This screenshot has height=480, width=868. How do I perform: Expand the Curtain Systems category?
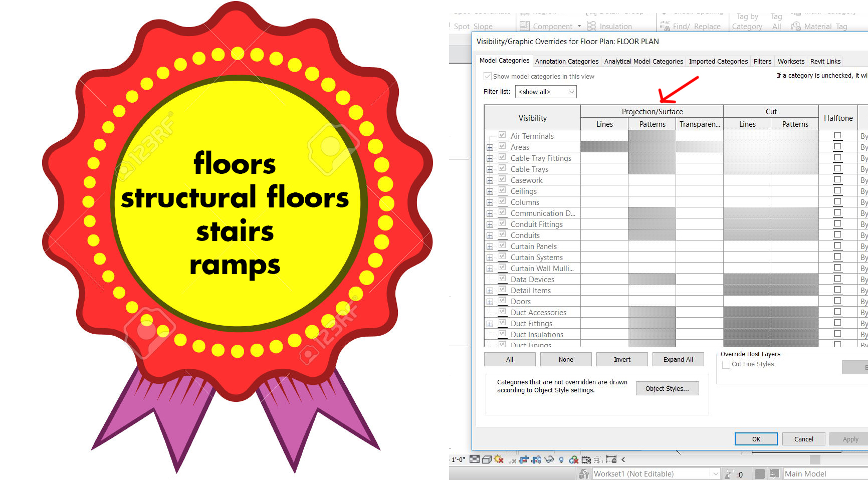coord(490,258)
